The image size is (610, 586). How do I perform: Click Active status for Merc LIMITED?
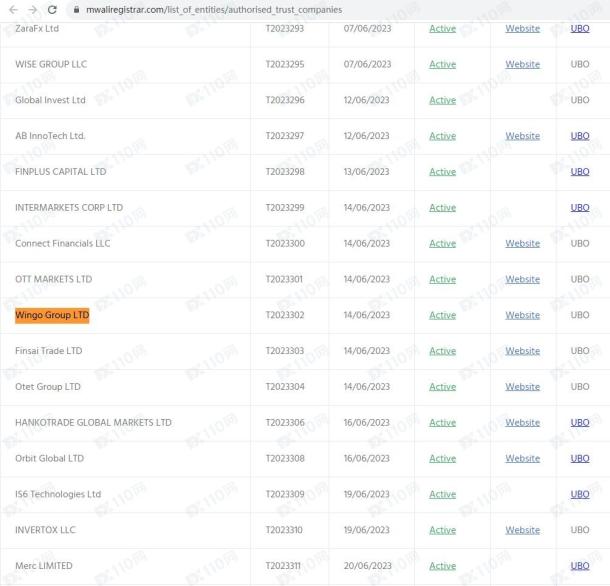pyautogui.click(x=442, y=566)
